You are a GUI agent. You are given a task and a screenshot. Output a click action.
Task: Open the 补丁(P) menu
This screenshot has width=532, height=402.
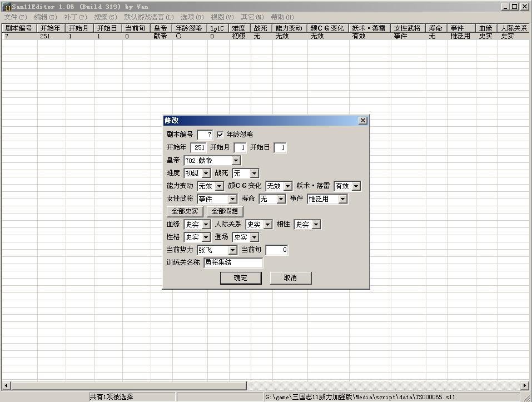click(x=76, y=17)
